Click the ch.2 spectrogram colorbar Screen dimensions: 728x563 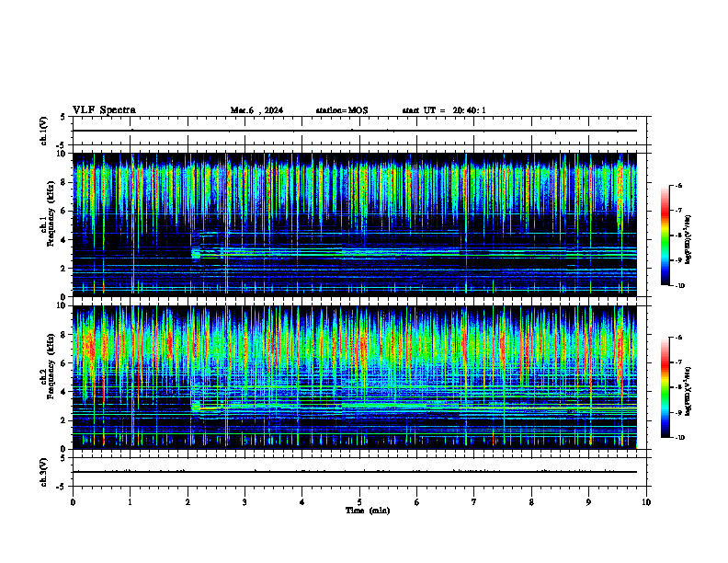click(665, 387)
